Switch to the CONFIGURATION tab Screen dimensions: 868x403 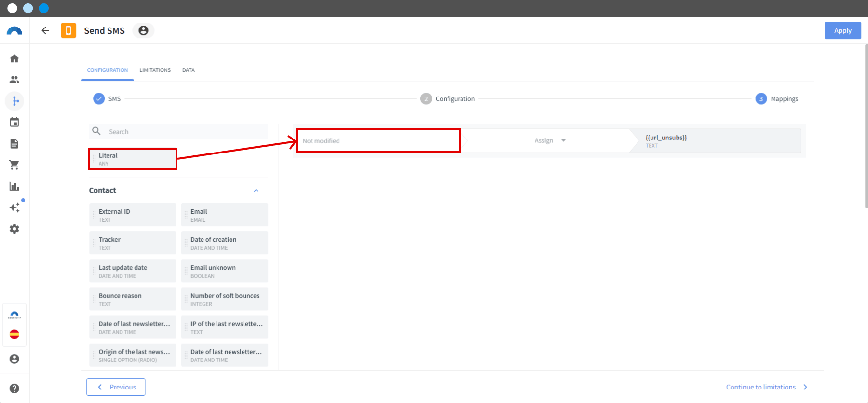[108, 70]
